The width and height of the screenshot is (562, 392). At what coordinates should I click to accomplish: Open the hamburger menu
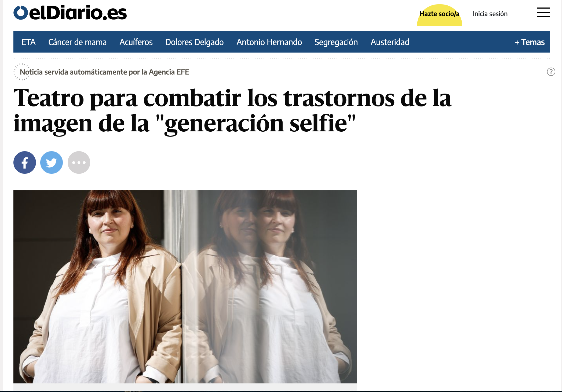tap(543, 13)
